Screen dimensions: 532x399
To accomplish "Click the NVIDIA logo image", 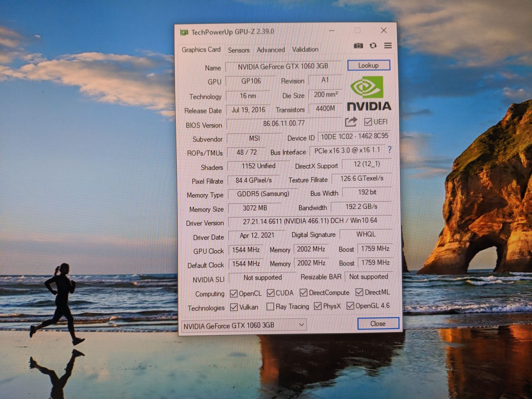I will click(x=369, y=93).
